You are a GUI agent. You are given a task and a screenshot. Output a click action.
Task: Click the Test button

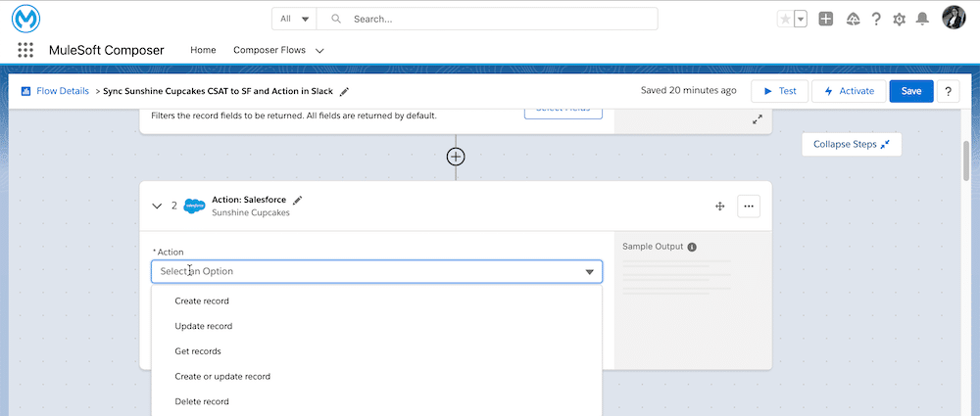(x=779, y=91)
